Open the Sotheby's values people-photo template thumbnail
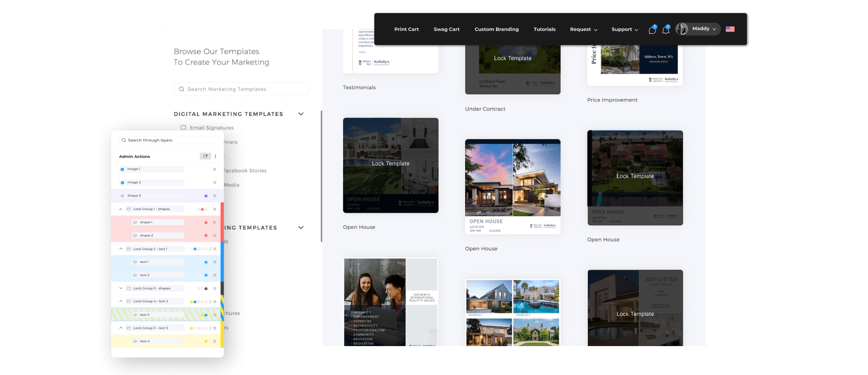 pos(391,302)
